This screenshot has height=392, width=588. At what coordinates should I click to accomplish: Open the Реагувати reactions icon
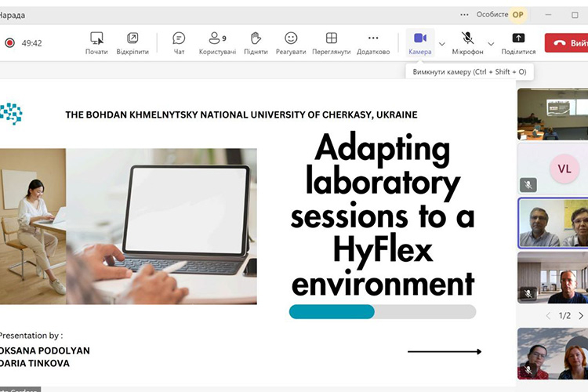click(291, 38)
